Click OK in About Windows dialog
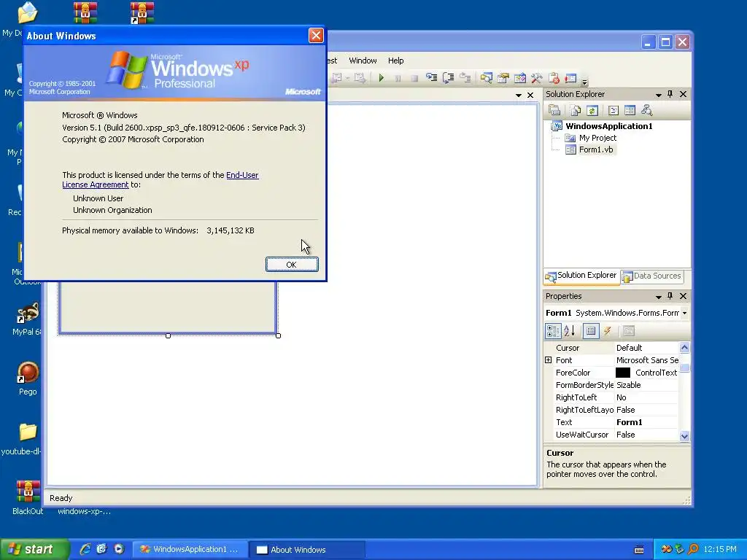The height and width of the screenshot is (560, 747). tap(292, 264)
